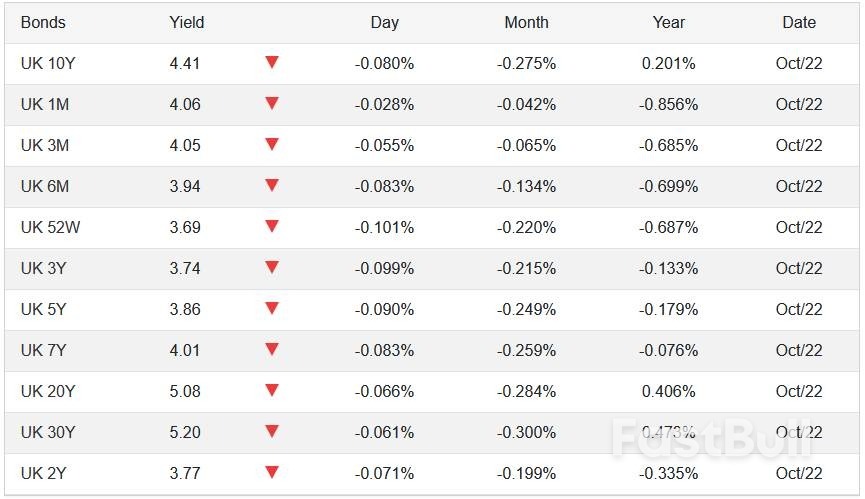Image resolution: width=865 pixels, height=499 pixels.
Task: Click the Year column header
Action: (669, 22)
